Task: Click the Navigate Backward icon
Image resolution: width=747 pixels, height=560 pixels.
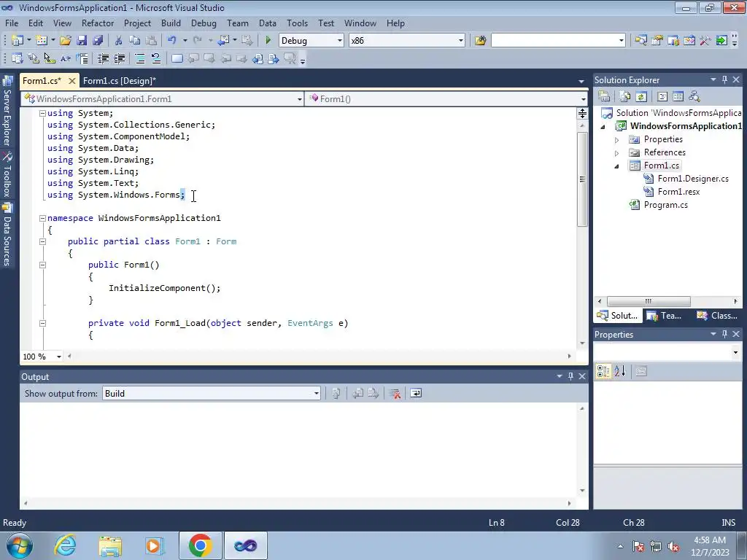Action: tap(223, 41)
